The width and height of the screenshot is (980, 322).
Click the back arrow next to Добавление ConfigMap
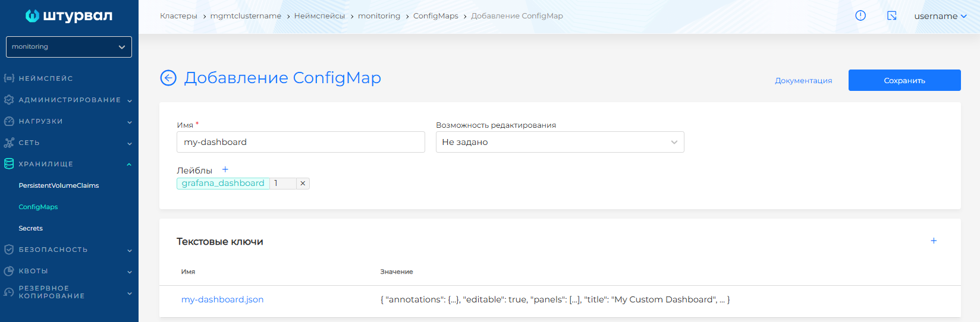click(168, 78)
